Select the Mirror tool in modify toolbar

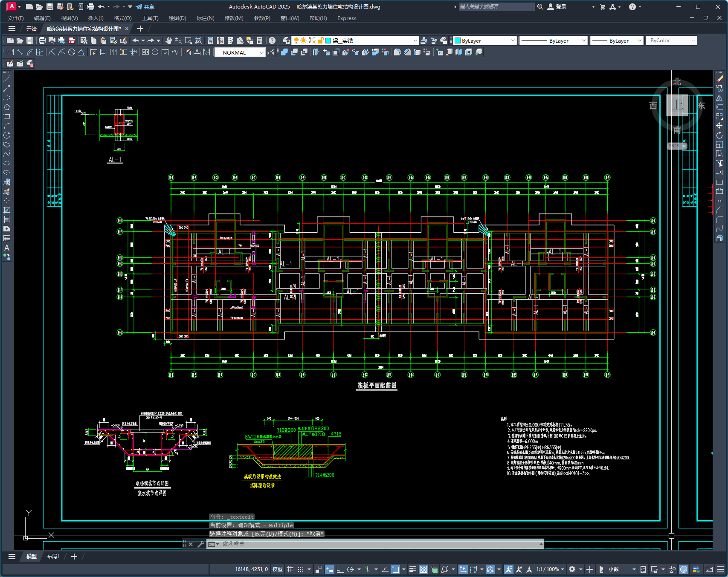719,98
